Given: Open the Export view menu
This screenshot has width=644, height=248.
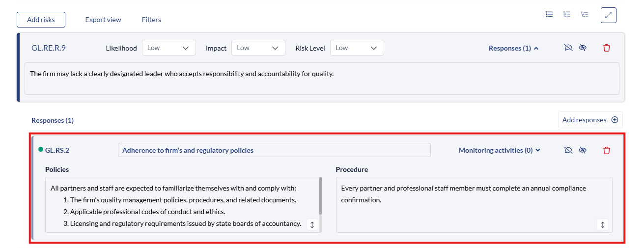Looking at the screenshot, I should [x=103, y=20].
